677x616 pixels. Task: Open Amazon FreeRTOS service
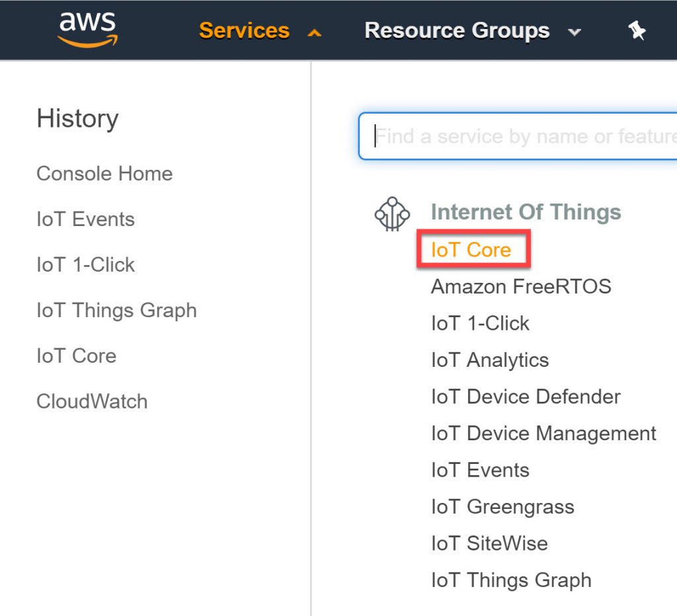(x=521, y=287)
